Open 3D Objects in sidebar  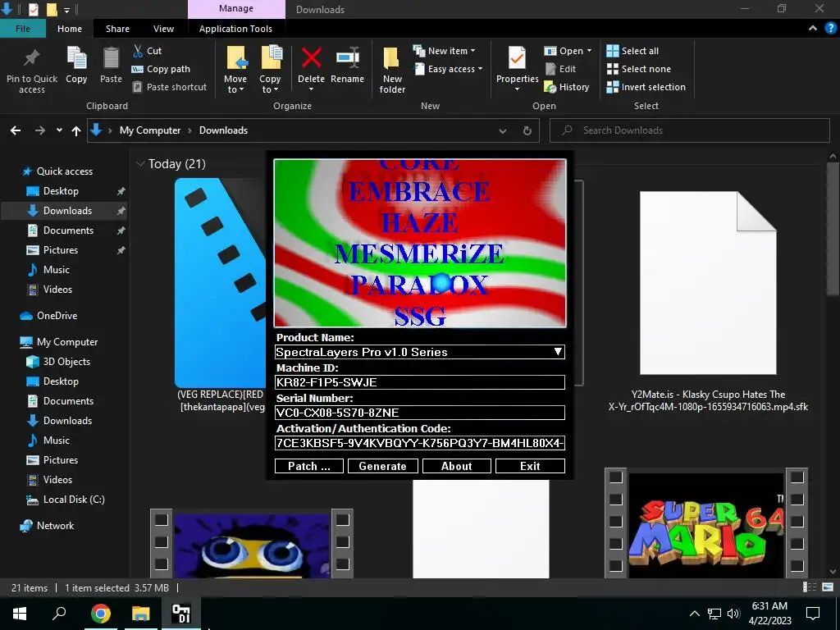point(59,362)
